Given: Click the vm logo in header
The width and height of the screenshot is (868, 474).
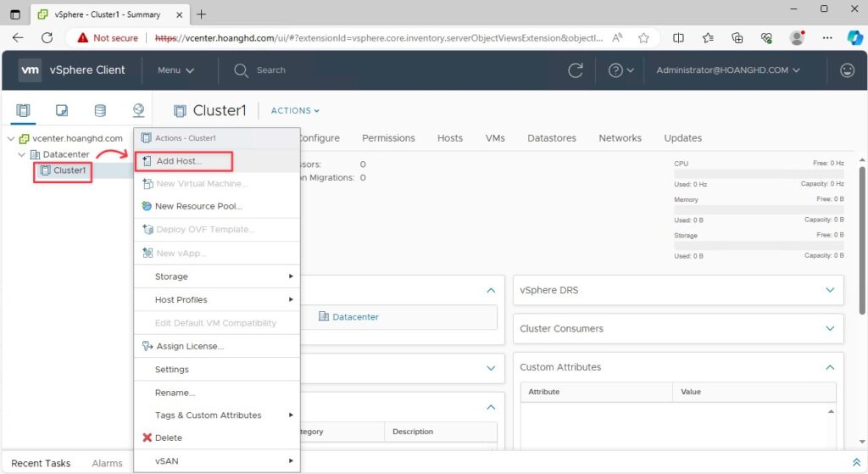Looking at the screenshot, I should [x=30, y=70].
